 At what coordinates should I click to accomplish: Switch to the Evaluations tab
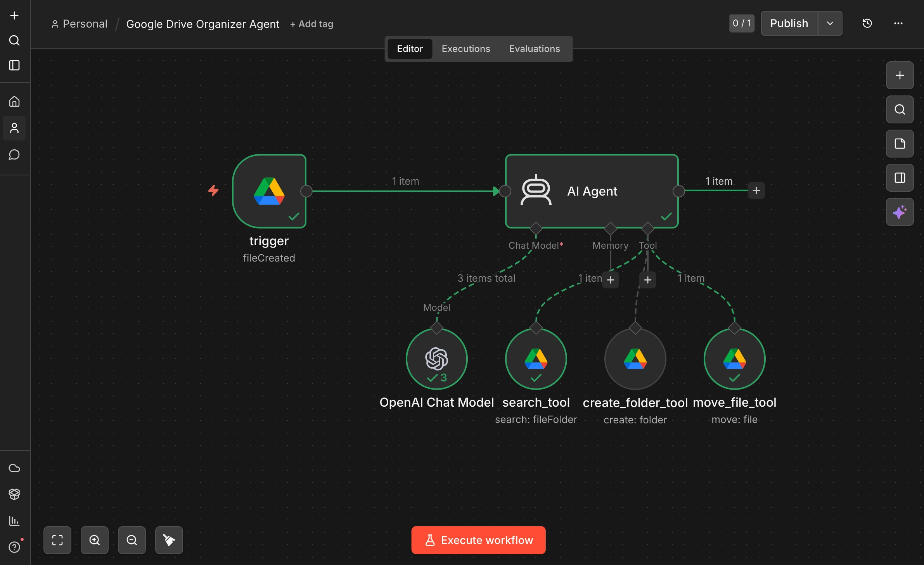pyautogui.click(x=535, y=49)
